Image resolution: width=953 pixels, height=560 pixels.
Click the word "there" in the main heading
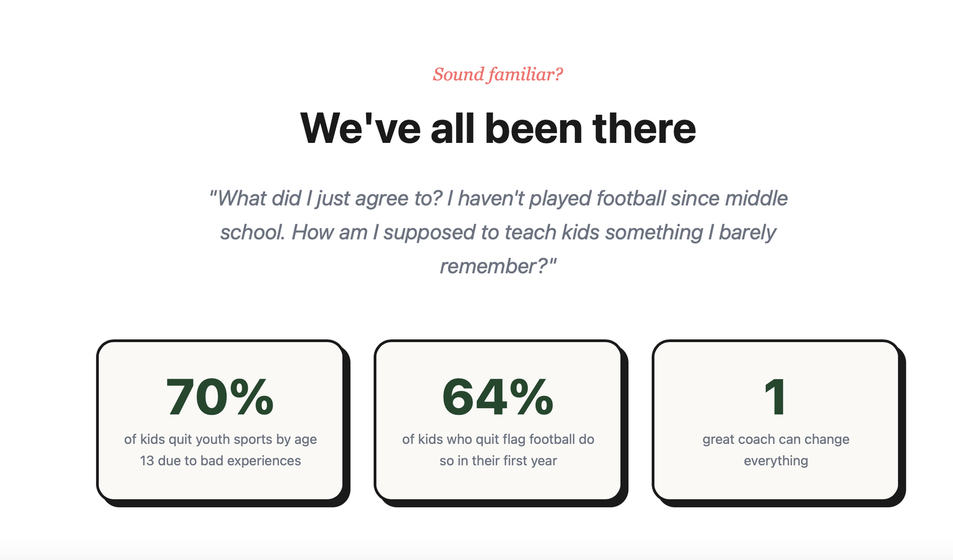[644, 129]
